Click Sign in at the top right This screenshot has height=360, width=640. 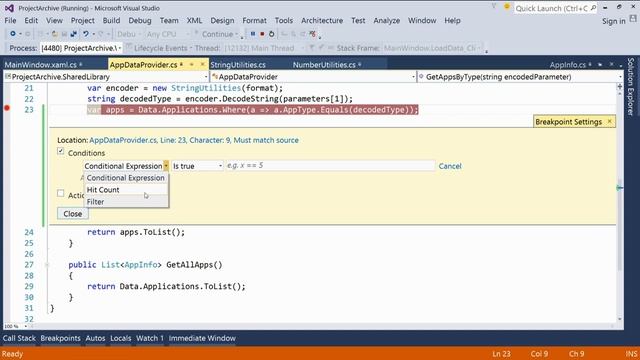pyautogui.click(x=613, y=21)
